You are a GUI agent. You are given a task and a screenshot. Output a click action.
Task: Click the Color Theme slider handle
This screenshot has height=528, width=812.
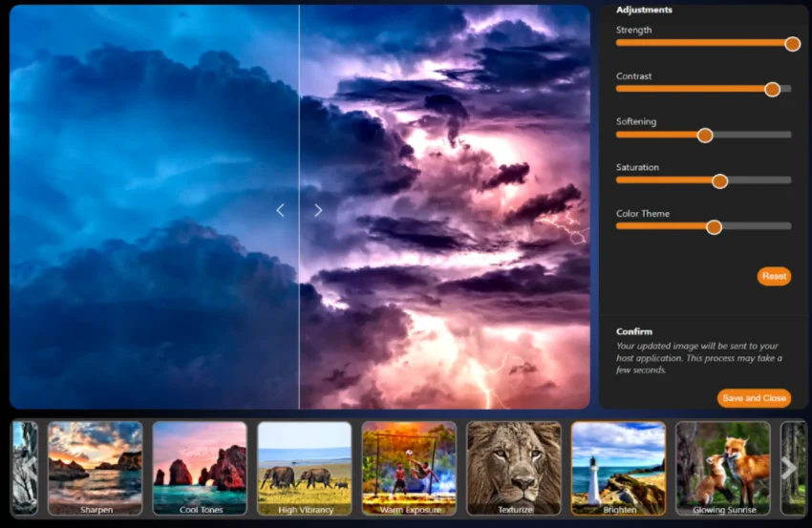[715, 226]
